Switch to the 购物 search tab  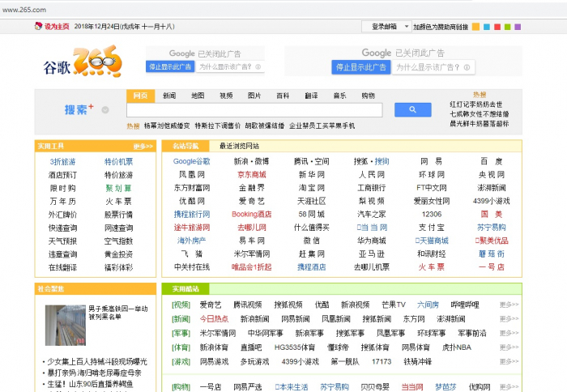(368, 96)
